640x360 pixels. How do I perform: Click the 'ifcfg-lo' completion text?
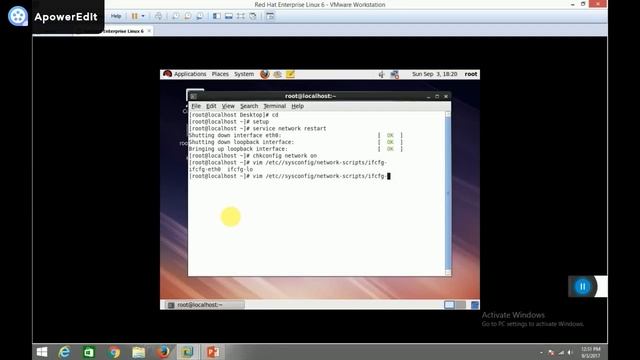pyautogui.click(x=240, y=169)
